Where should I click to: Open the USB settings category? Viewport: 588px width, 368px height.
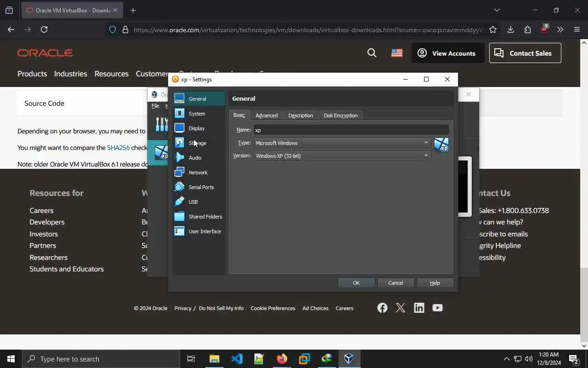(x=198, y=202)
